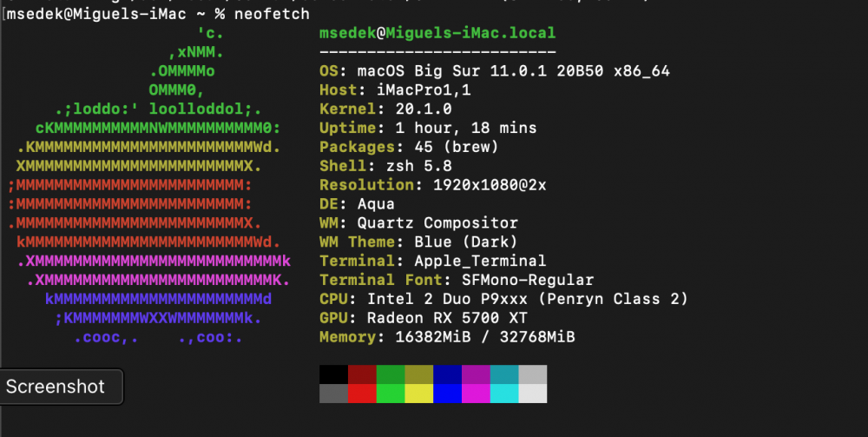Click the OS line macOS Big Sur
The height and width of the screenshot is (437, 868).
click(495, 71)
